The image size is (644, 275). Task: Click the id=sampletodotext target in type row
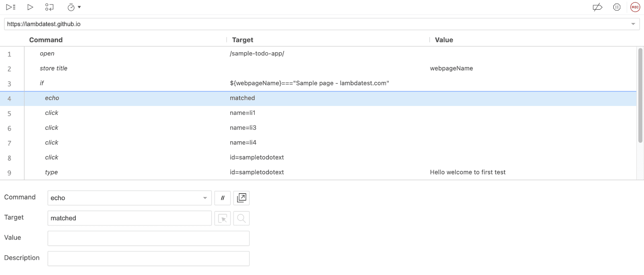257,172
